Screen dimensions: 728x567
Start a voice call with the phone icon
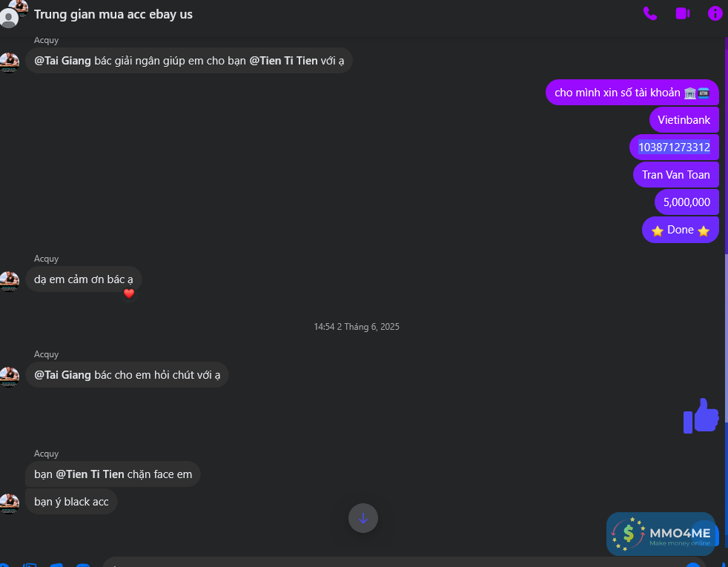click(x=650, y=13)
